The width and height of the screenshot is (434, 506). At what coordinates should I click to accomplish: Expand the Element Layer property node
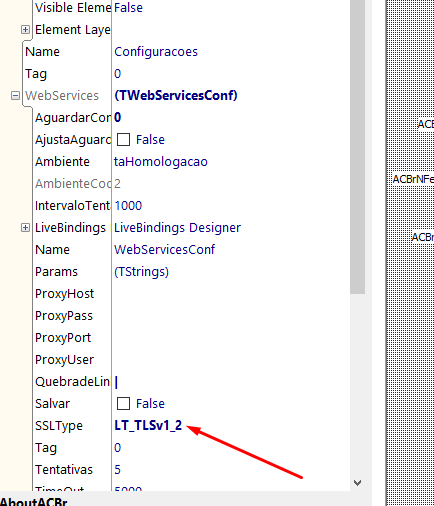(x=25, y=30)
